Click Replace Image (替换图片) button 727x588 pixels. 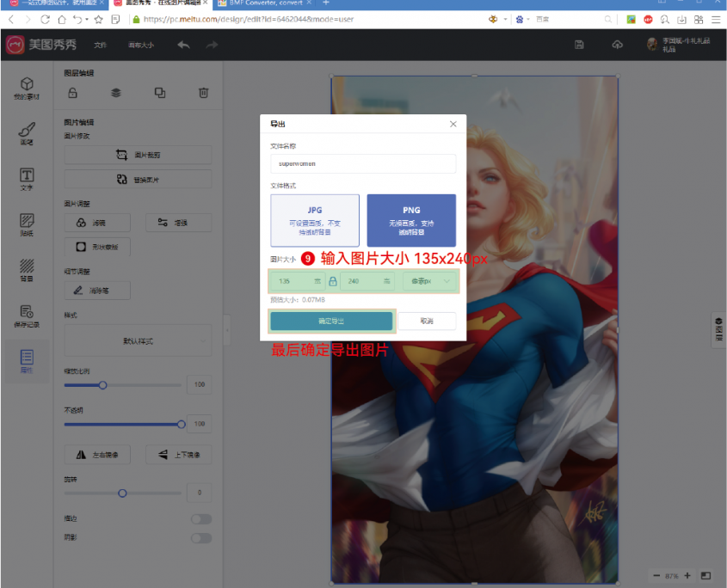point(138,180)
